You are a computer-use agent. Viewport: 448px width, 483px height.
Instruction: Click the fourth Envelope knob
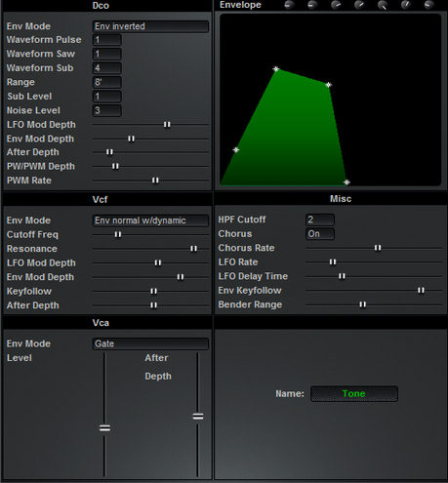(359, 5)
